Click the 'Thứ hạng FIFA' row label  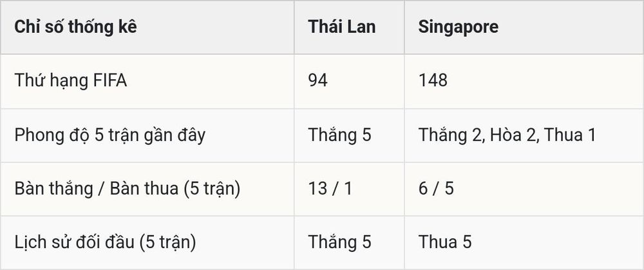pyautogui.click(x=71, y=81)
